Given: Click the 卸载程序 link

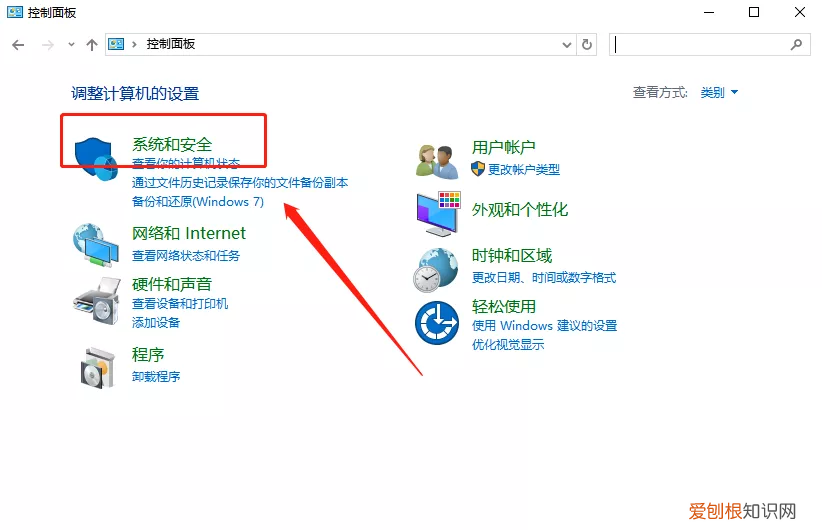Looking at the screenshot, I should coord(156,376).
